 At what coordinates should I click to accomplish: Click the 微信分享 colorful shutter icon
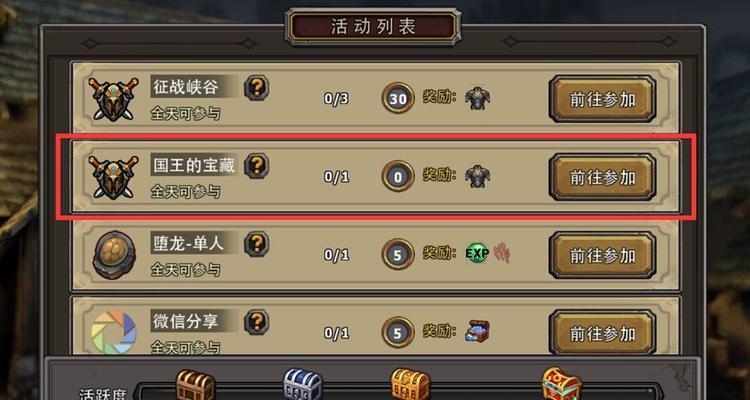(114, 333)
